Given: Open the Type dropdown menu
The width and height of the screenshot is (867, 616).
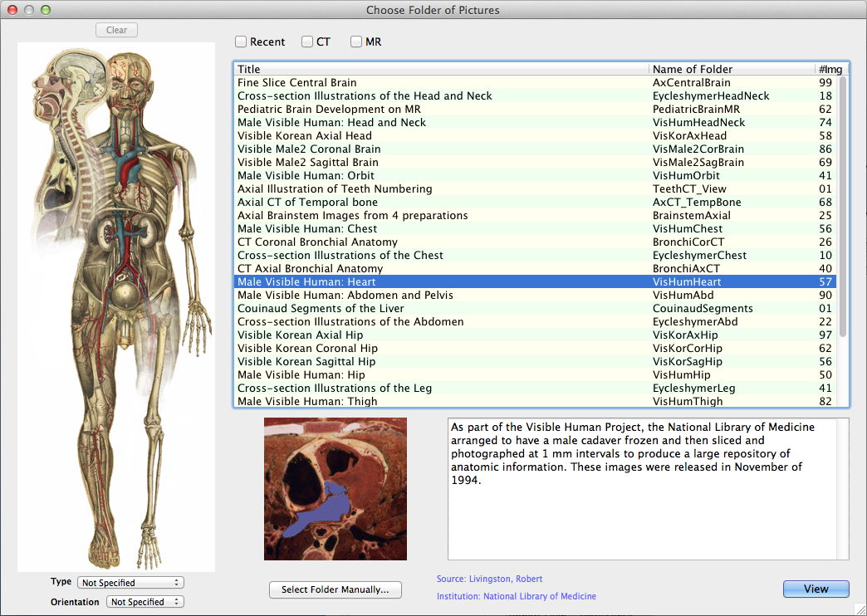Looking at the screenshot, I should point(130,583).
